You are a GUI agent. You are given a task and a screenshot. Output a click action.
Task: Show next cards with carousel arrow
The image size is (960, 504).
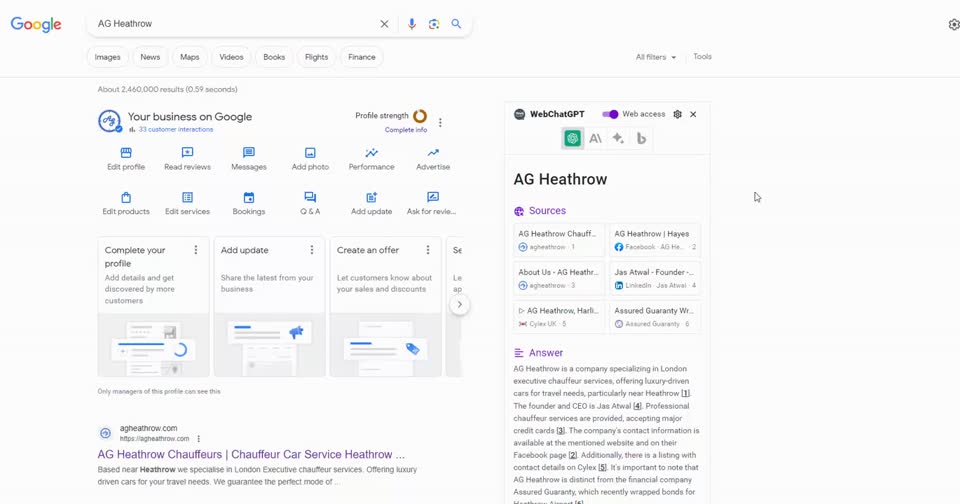459,304
